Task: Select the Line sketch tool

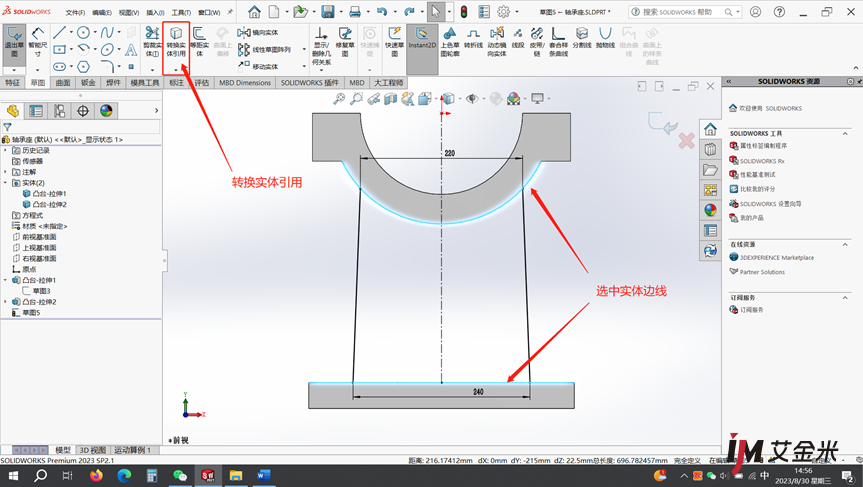Action: tap(59, 32)
